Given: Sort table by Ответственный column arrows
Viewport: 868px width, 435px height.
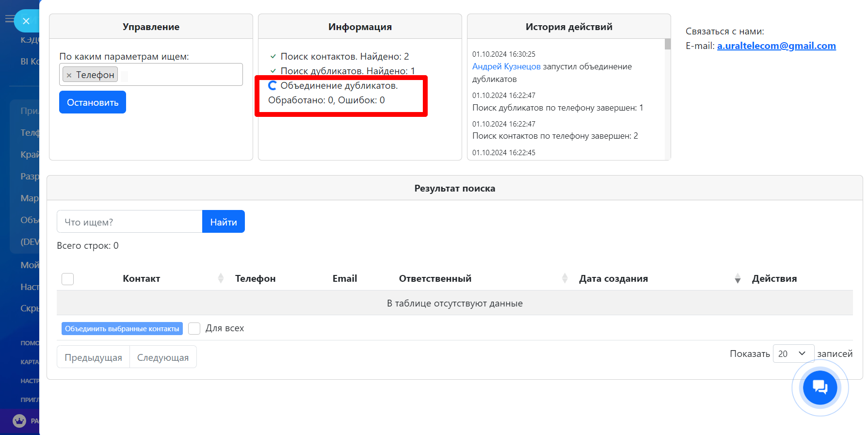Looking at the screenshot, I should tap(564, 278).
